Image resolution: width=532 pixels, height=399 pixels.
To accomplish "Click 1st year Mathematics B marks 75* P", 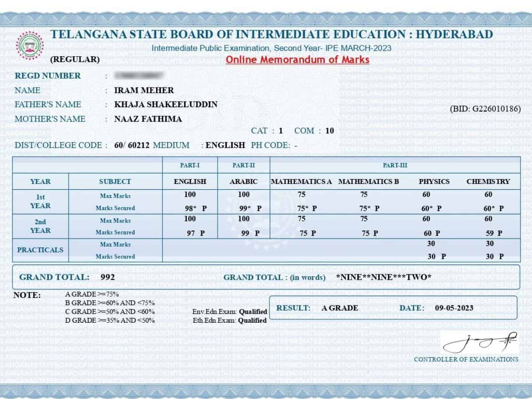I will [369, 208].
